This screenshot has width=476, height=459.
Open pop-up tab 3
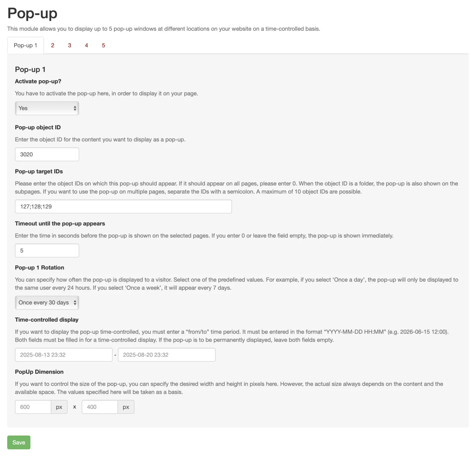pyautogui.click(x=69, y=45)
